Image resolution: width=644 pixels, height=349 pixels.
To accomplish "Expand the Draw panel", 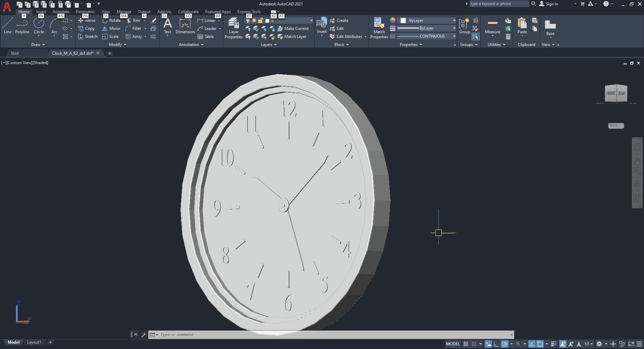I will click(x=38, y=45).
